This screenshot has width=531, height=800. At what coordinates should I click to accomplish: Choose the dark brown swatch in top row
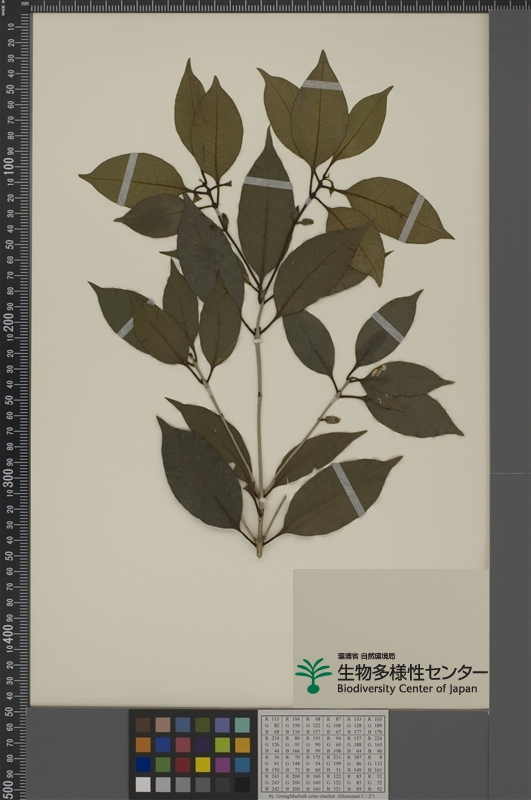[x=143, y=724]
